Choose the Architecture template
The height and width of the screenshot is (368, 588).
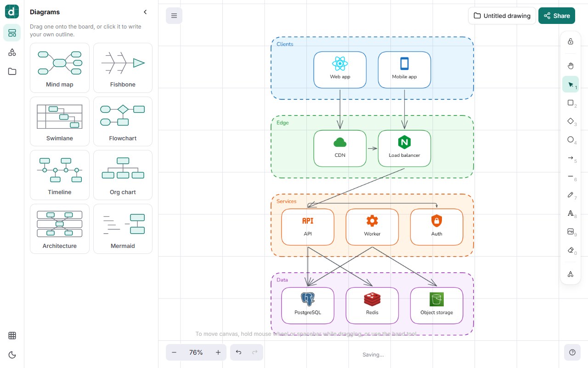tap(60, 229)
